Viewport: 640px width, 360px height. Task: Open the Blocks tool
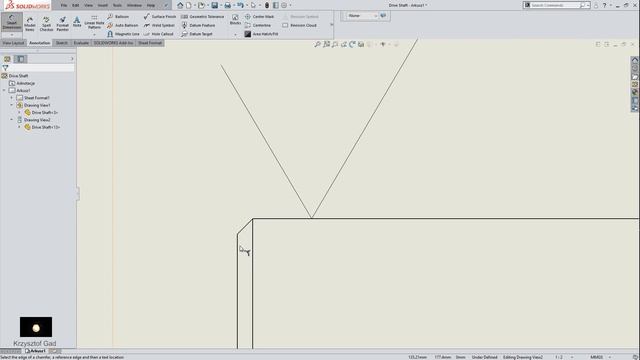(235, 19)
